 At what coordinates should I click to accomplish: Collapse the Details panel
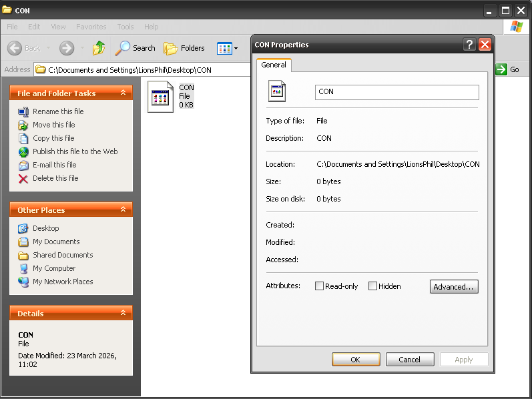[x=123, y=313]
